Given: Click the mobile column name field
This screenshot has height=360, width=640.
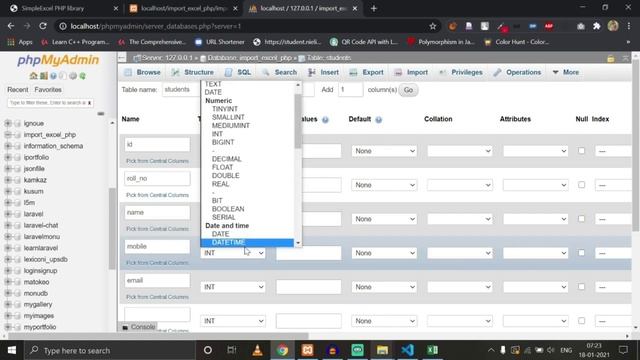Looking at the screenshot, I should pos(157,247).
